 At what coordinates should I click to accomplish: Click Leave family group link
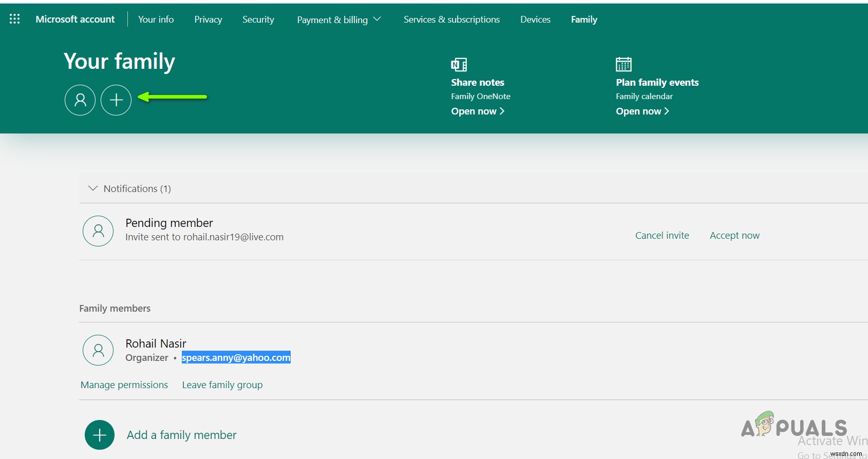pyautogui.click(x=222, y=385)
